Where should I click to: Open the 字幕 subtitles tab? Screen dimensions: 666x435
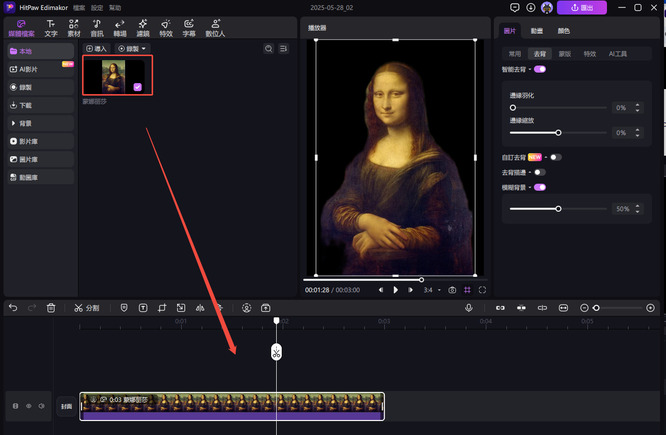point(189,28)
